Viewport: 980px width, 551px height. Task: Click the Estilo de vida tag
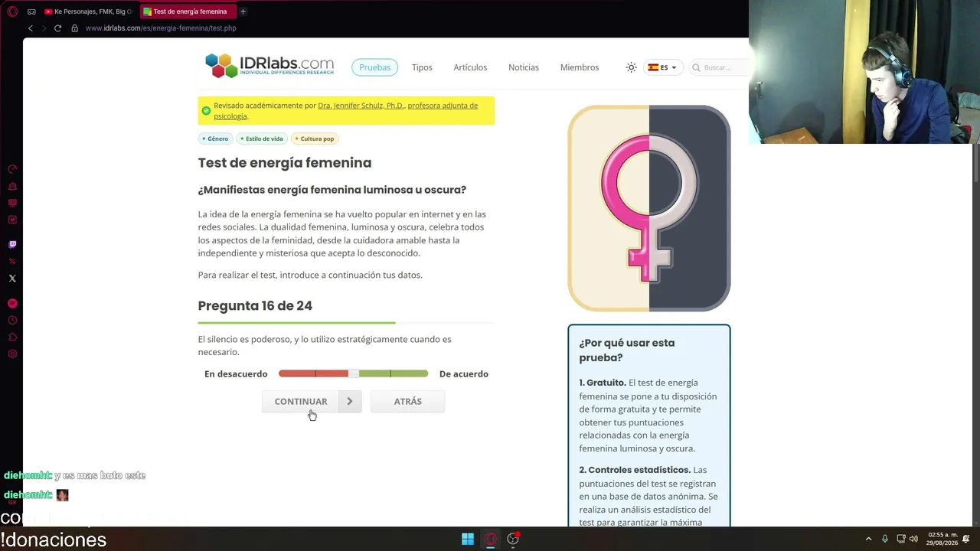(263, 139)
